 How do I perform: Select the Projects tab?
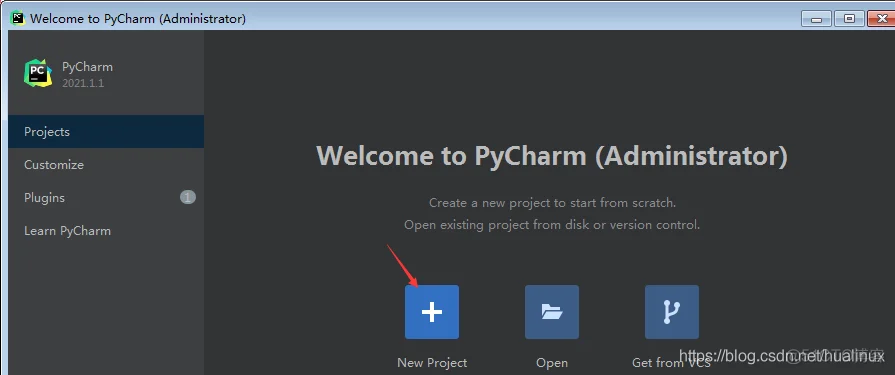(106, 131)
